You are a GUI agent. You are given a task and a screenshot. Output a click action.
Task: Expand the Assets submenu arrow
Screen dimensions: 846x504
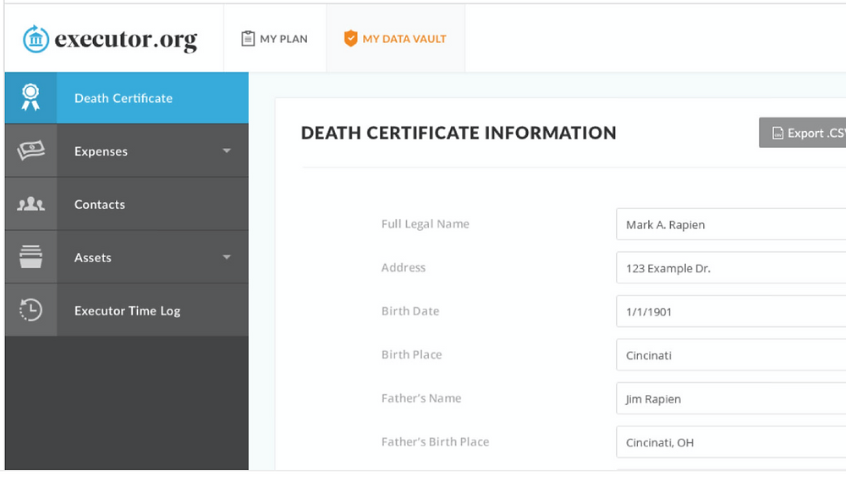[227, 257]
